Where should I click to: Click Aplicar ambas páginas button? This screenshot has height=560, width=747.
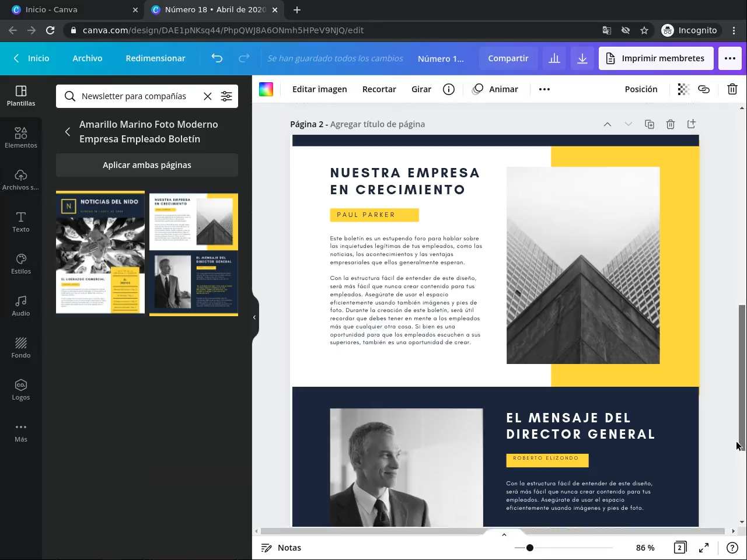pyautogui.click(x=147, y=165)
